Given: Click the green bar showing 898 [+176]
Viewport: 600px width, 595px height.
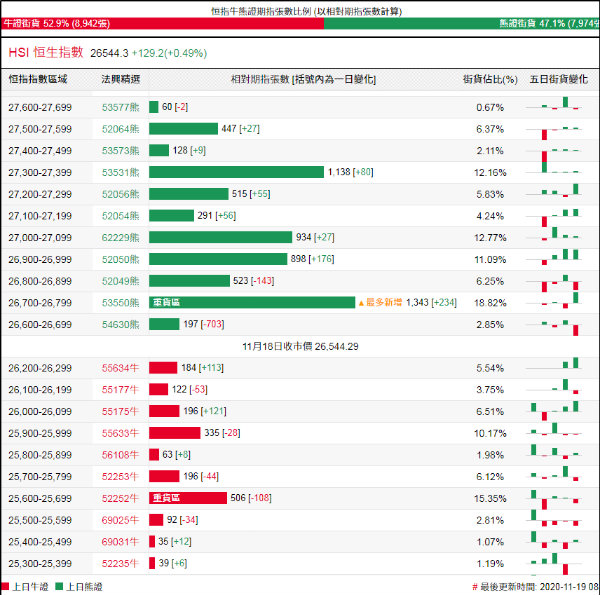Looking at the screenshot, I should pyautogui.click(x=218, y=259).
